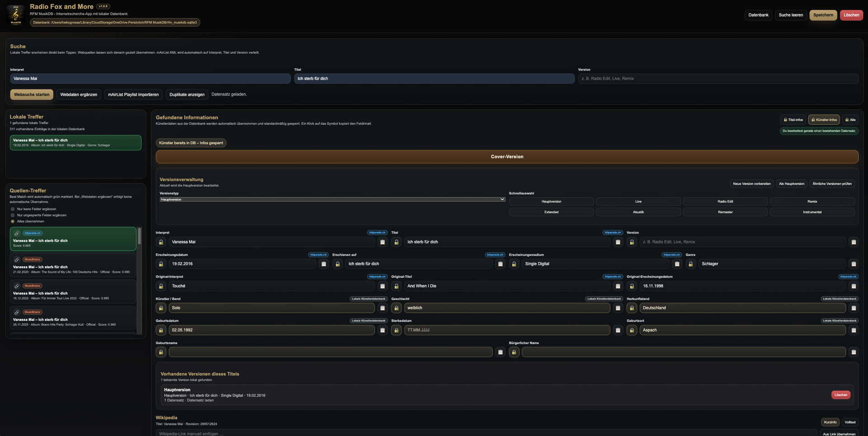Copy the Interpret value Vanessa Mai via clipboard icon

click(382, 242)
